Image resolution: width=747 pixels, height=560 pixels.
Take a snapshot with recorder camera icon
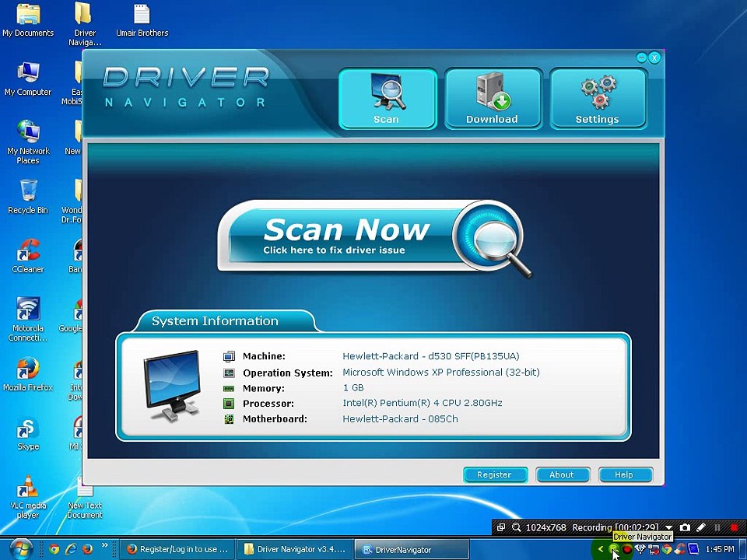[x=685, y=527]
